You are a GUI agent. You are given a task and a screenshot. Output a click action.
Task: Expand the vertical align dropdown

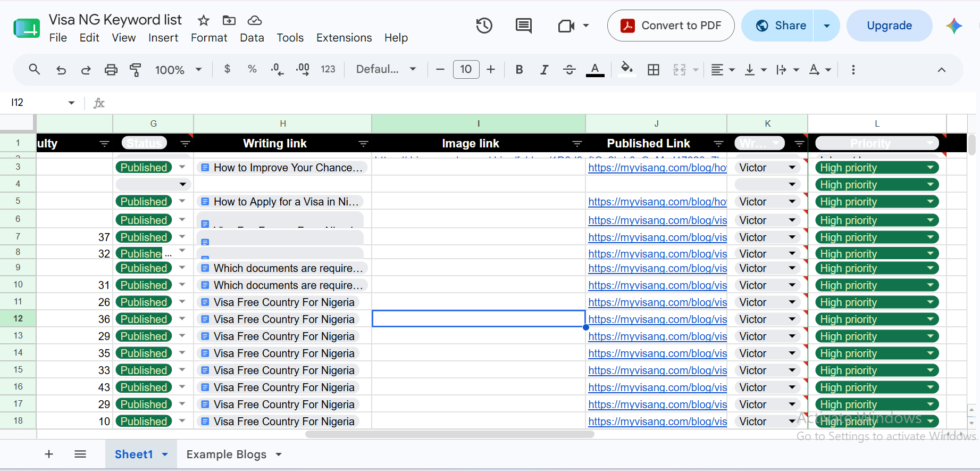[x=764, y=70]
